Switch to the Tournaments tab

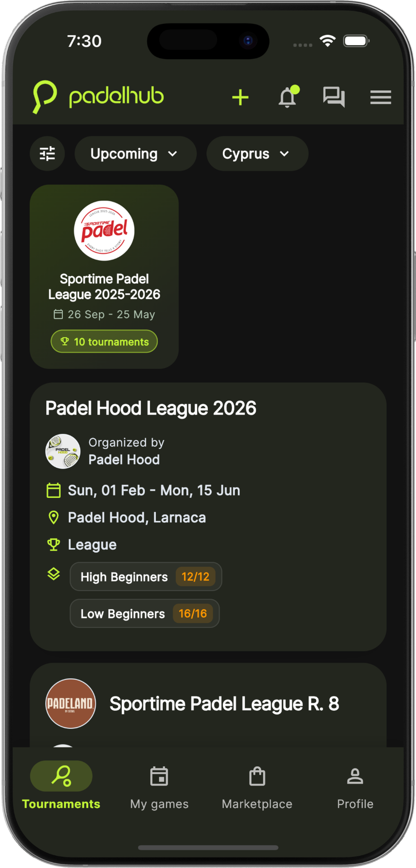pyautogui.click(x=61, y=785)
